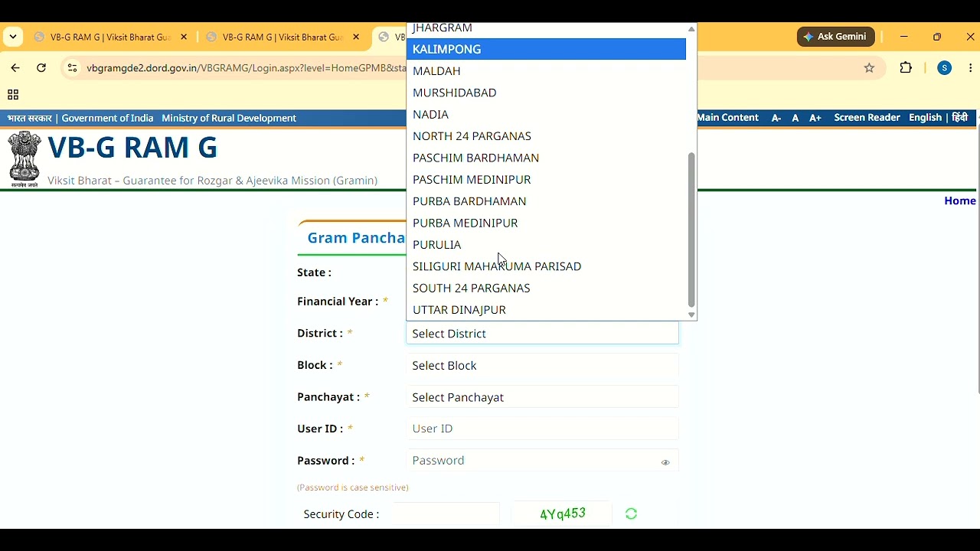Open the Select District dropdown
The height and width of the screenshot is (551, 980).
[x=542, y=334]
